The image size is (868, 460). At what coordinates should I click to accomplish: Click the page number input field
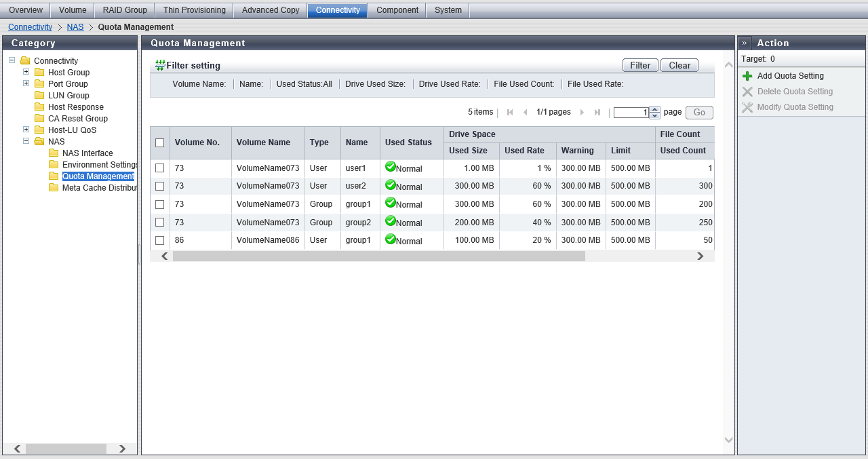click(631, 113)
